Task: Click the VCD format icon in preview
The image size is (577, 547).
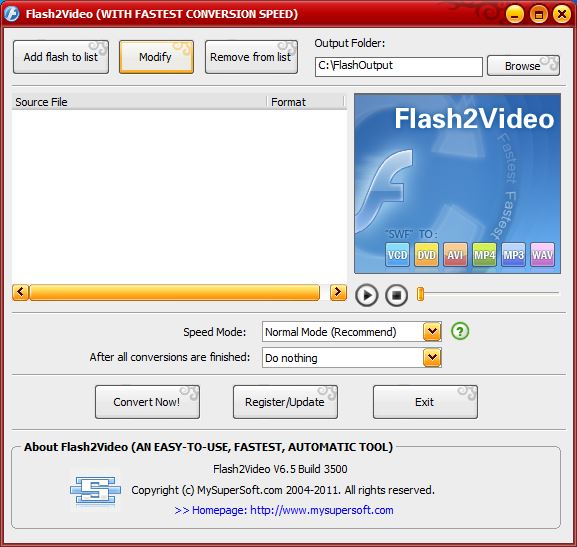Action: pyautogui.click(x=397, y=254)
